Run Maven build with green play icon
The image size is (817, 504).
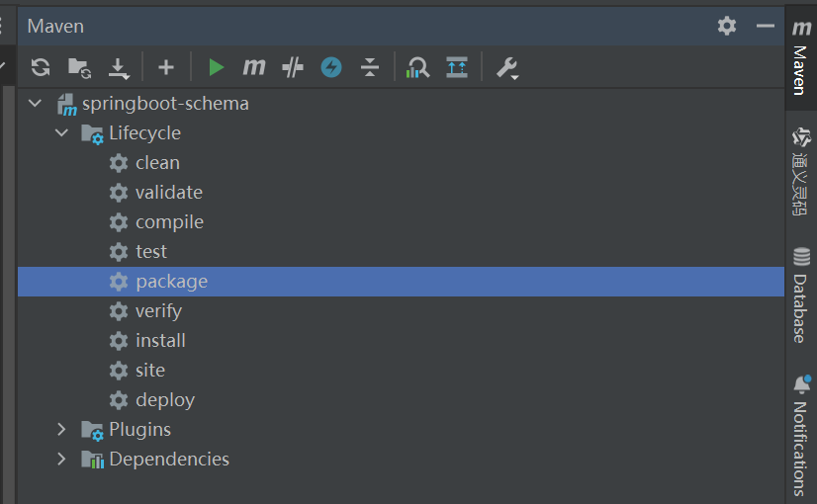(216, 67)
